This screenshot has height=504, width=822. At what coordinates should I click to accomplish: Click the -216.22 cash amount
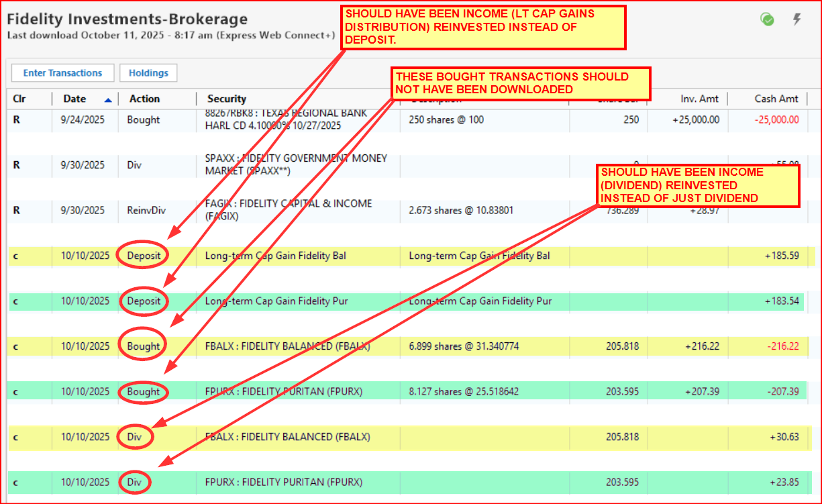pyautogui.click(x=782, y=346)
